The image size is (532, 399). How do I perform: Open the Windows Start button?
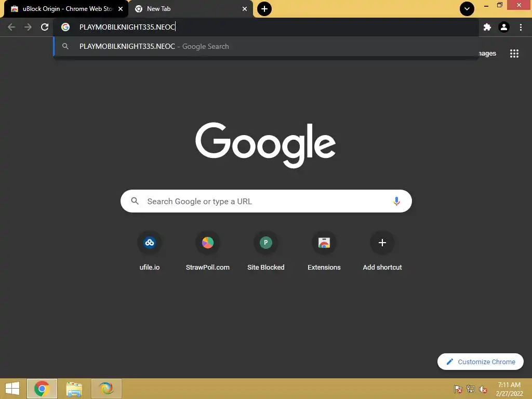tap(12, 389)
